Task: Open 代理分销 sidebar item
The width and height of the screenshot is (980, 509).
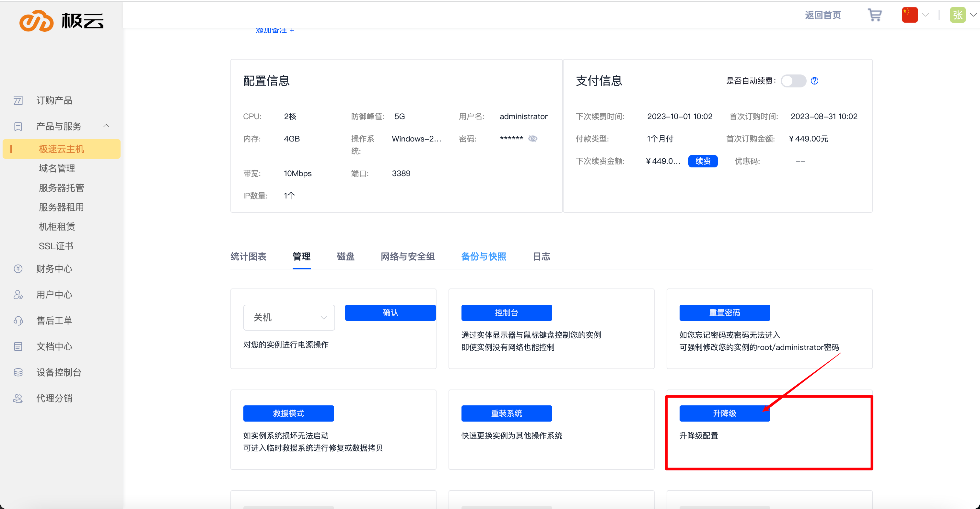Action: point(54,398)
